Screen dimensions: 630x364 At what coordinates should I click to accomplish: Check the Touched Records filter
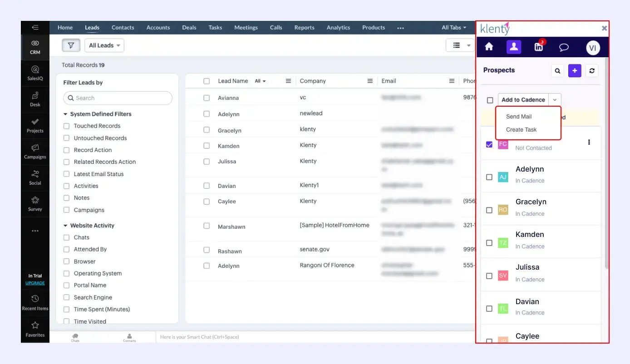coord(66,126)
